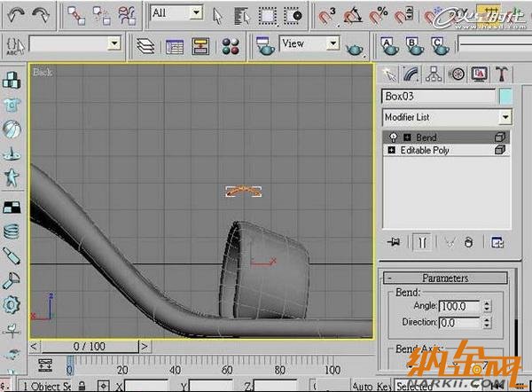Switch to the Hierarchy panel tab
This screenshot has width=532, height=392.
434,74
